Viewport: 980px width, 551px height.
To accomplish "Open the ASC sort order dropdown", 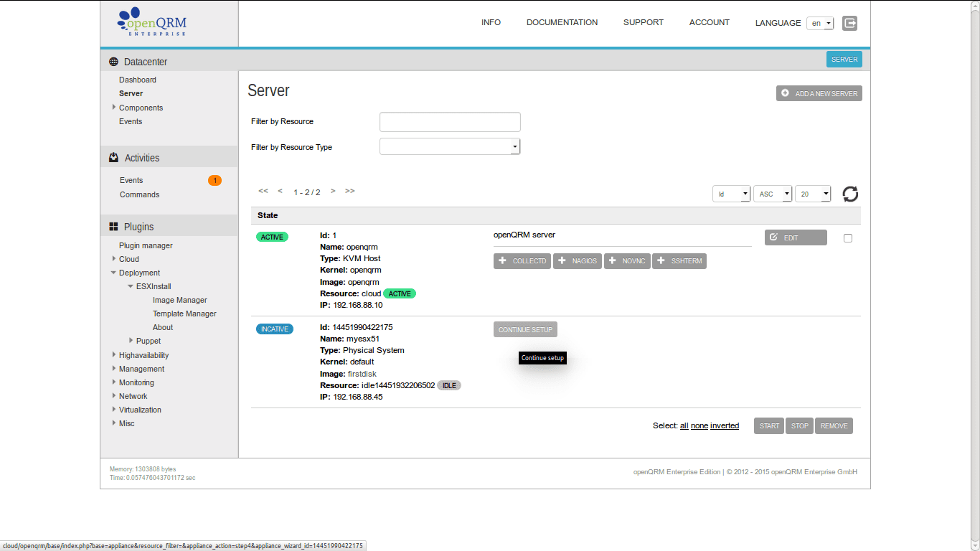I will 773,194.
